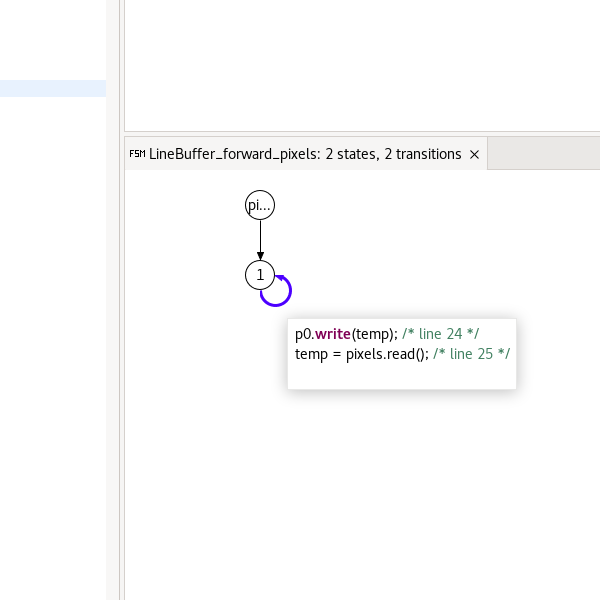This screenshot has height=600, width=600.
Task: Select the highlighted row in the left panel
Action: click(x=52, y=88)
